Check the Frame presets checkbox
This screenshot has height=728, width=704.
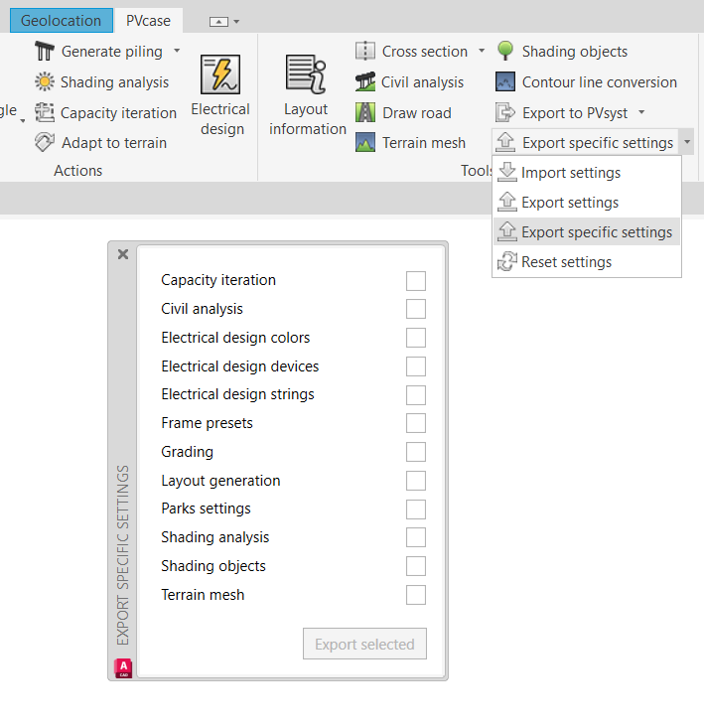coord(415,423)
